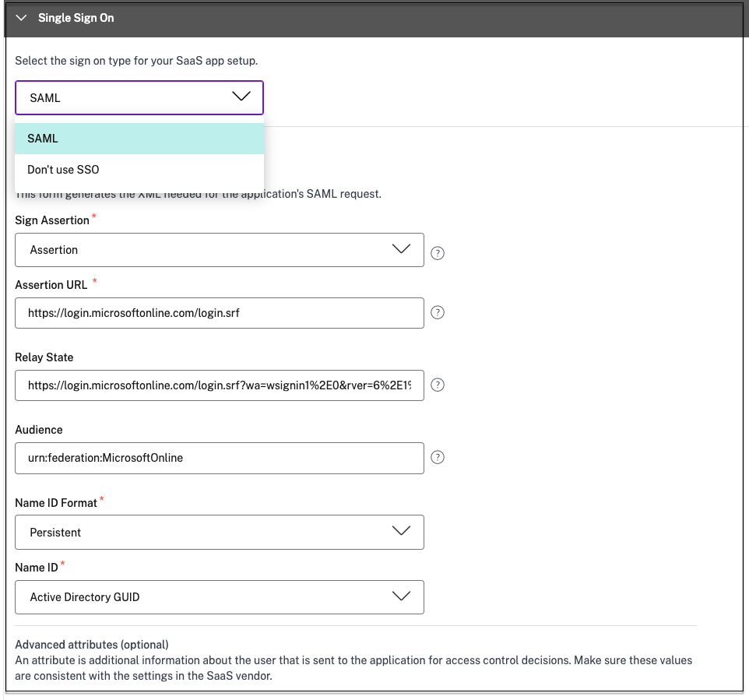Click the arrow icon of the sign on type box

tap(241, 97)
